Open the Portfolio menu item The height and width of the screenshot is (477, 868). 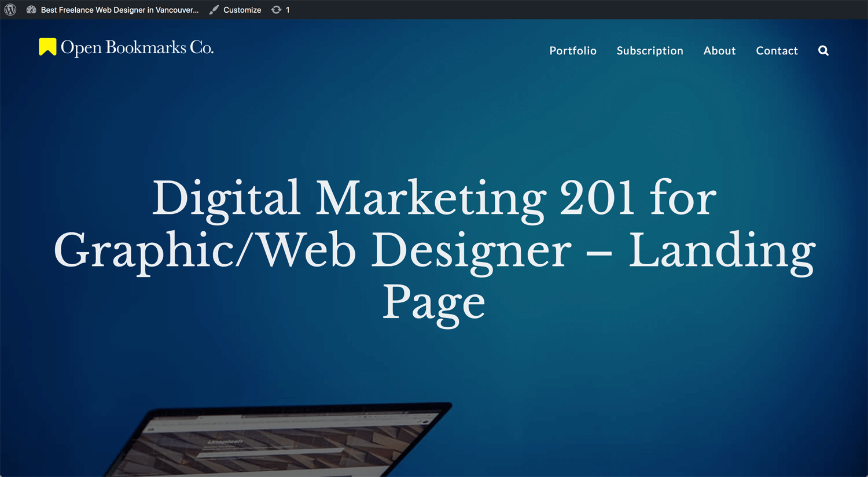click(573, 51)
